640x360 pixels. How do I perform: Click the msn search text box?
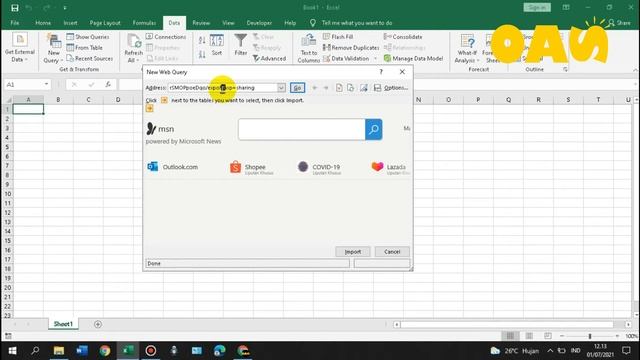[302, 129]
